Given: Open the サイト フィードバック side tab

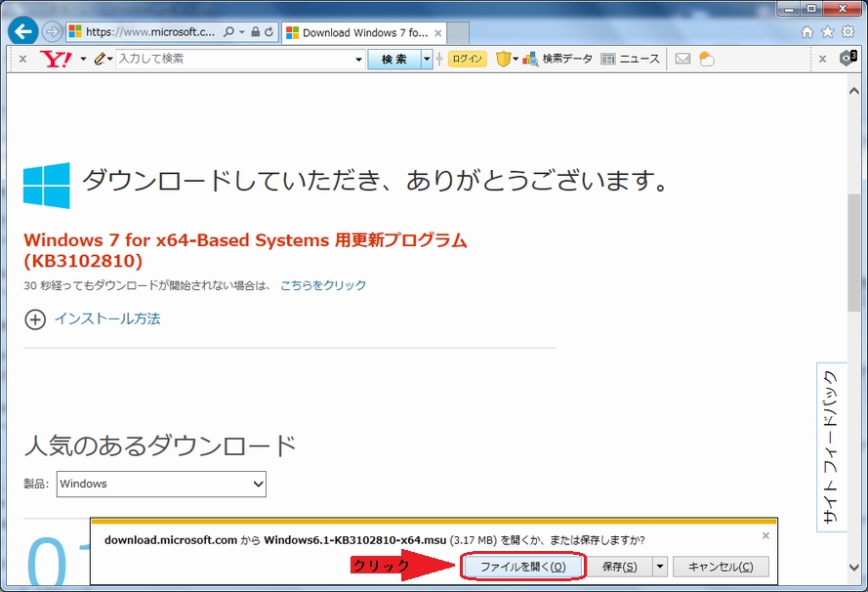Looking at the screenshot, I should pos(832,446).
